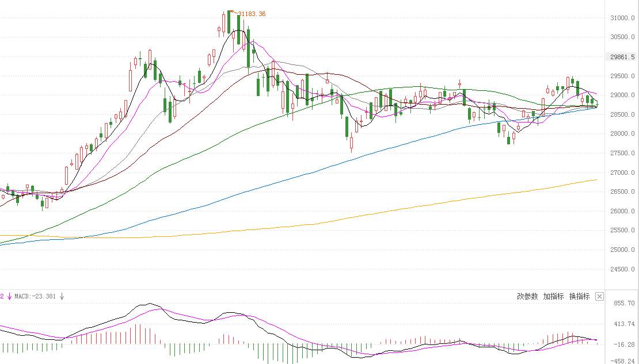This screenshot has width=639, height=364.
Task: Click the magenta down arrow beside 2
Action: [x=9, y=296]
